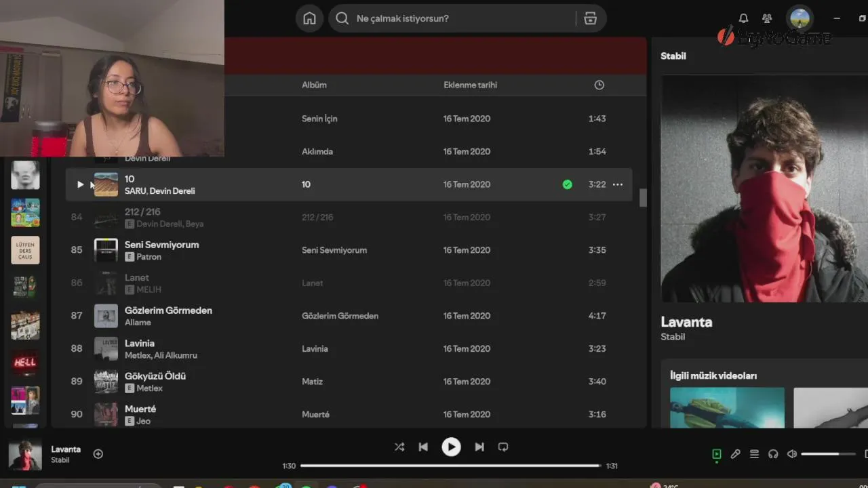This screenshot has height=488, width=868.
Task: Skip to the next track
Action: coord(479,447)
